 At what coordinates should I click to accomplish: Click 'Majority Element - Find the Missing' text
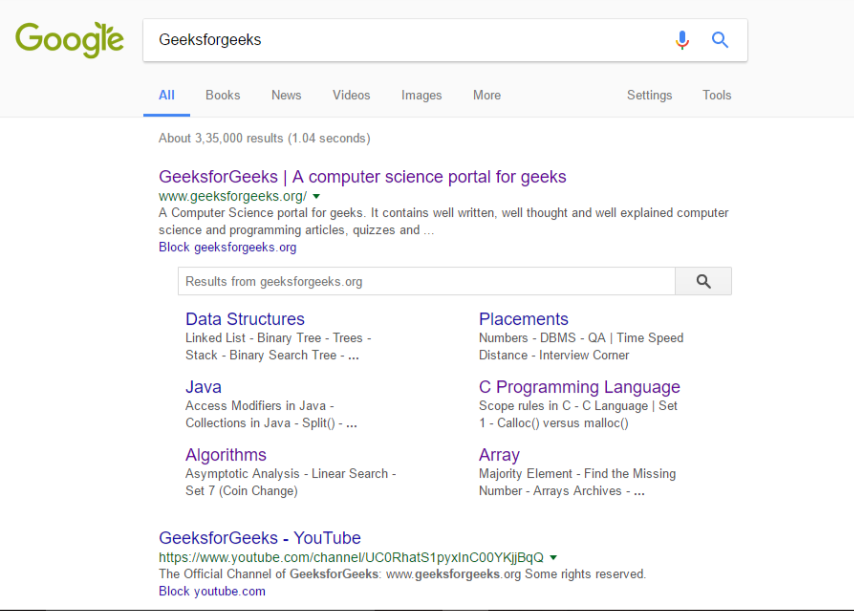(x=577, y=474)
